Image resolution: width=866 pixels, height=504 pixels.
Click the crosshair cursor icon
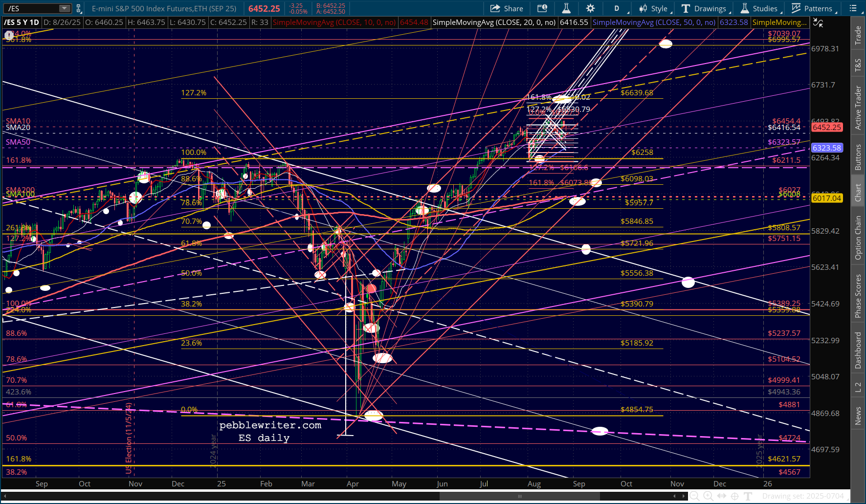[x=734, y=496]
